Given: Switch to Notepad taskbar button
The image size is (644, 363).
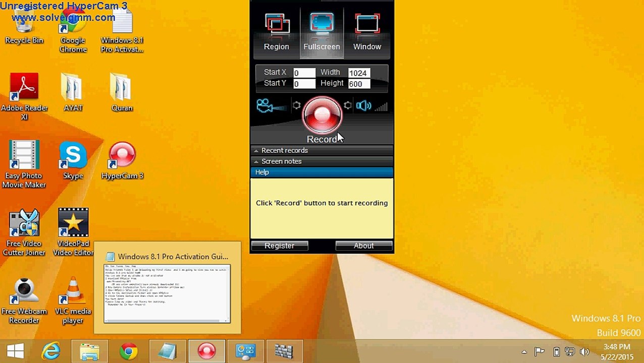Looking at the screenshot, I should pyautogui.click(x=167, y=351).
